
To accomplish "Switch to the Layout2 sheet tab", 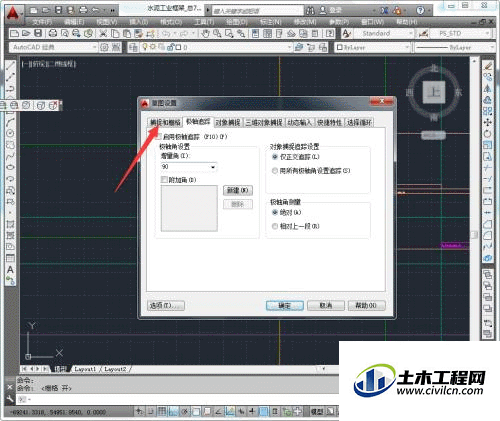I will tap(115, 369).
